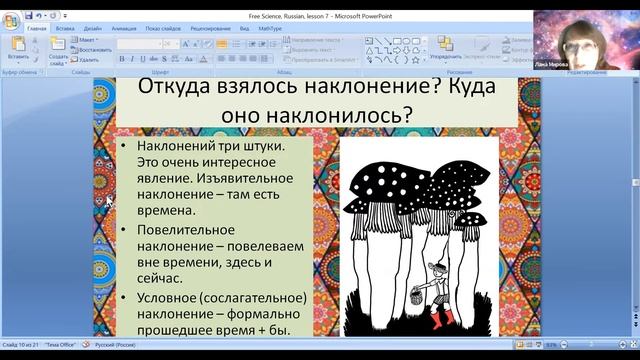Toggle numbered list button
The width and height of the screenshot is (640, 360).
click(x=236, y=44)
